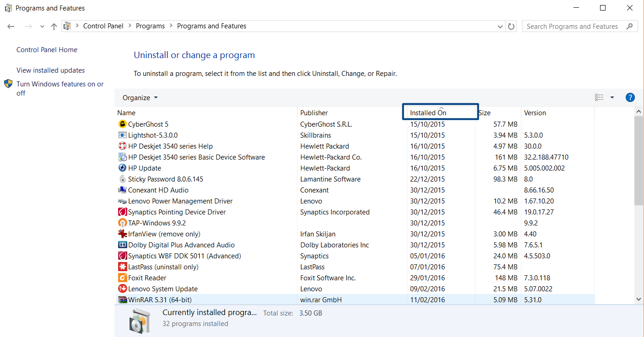Sort by the Publisher column header
This screenshot has width=644, height=337.
pyautogui.click(x=352, y=112)
